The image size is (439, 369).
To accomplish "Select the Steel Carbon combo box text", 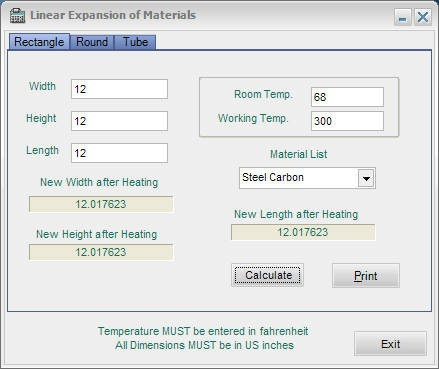I will click(x=273, y=177).
